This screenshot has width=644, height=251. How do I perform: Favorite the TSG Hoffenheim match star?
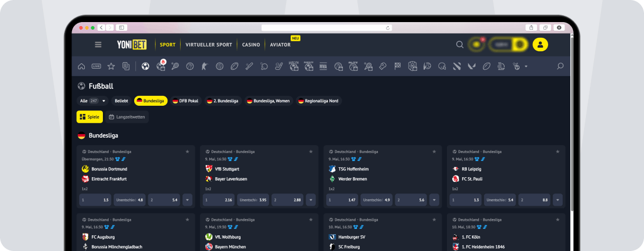point(434,152)
